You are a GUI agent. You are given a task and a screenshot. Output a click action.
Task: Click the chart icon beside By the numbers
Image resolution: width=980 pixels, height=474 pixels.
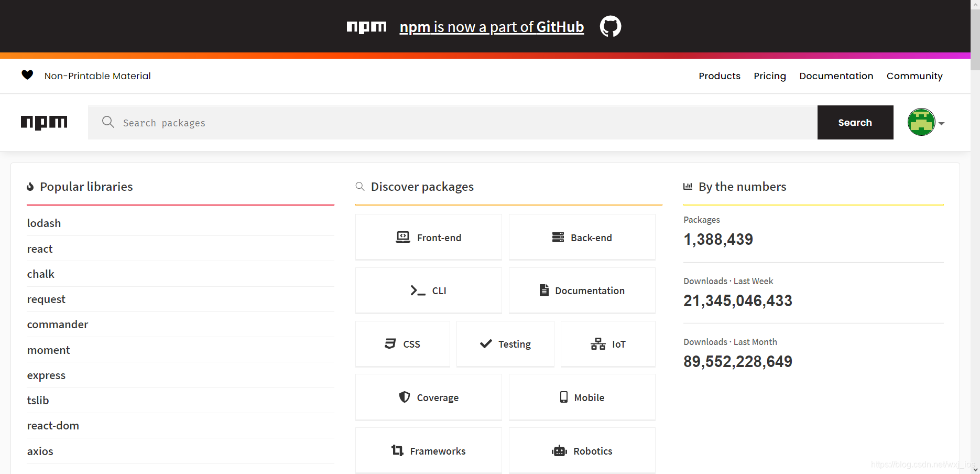688,186
